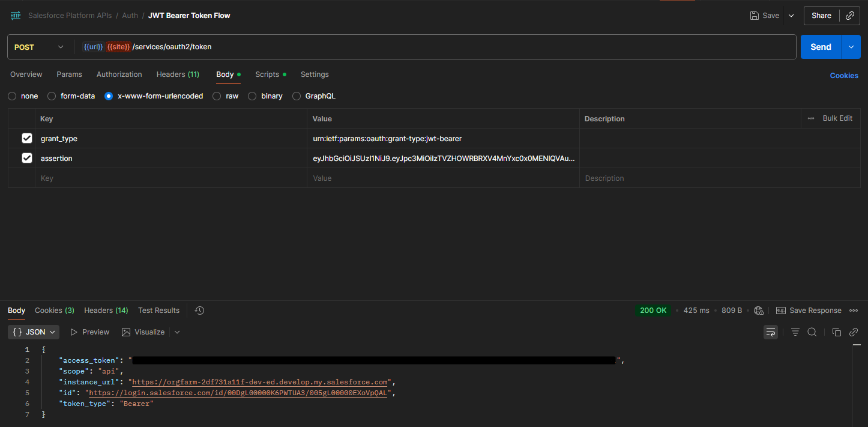868x427 pixels.
Task: Uncheck the assertion parameter row
Action: (26, 158)
